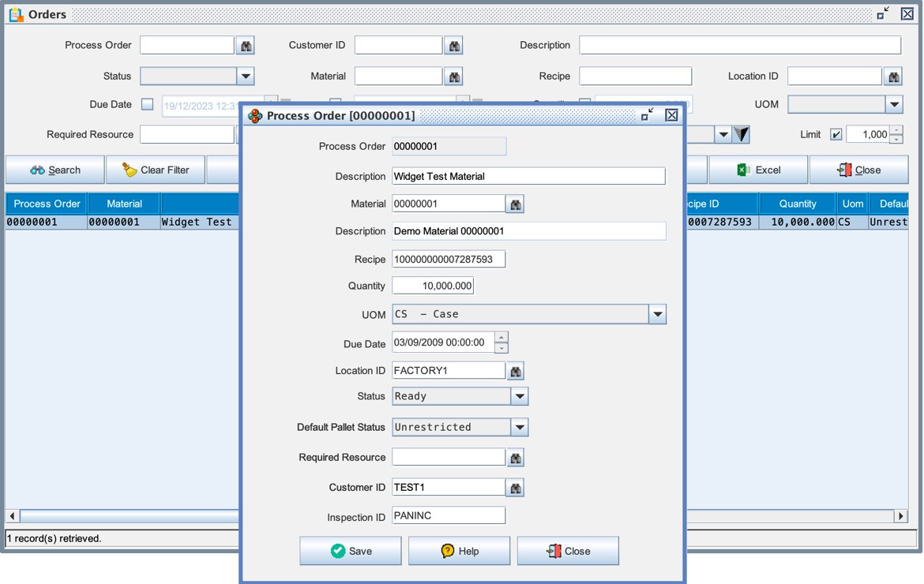
Task: Open Location ID lookup beside FACTORY1
Action: (516, 371)
